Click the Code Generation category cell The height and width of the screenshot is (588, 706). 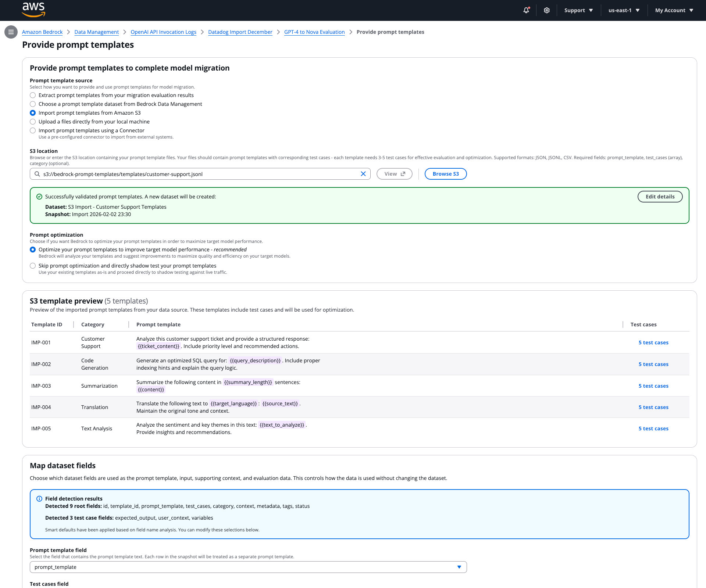95,364
